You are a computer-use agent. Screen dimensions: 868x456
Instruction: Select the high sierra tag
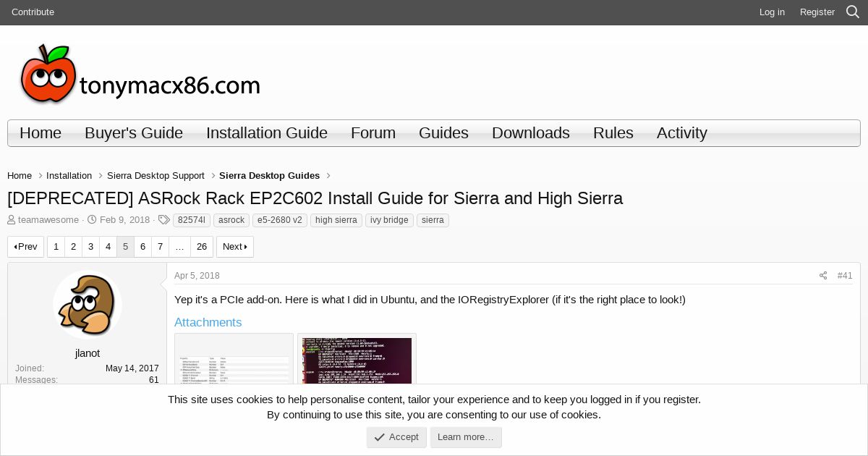pyautogui.click(x=336, y=220)
